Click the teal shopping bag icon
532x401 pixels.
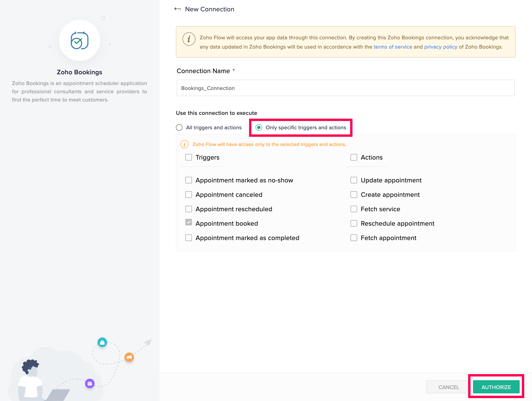click(x=102, y=342)
